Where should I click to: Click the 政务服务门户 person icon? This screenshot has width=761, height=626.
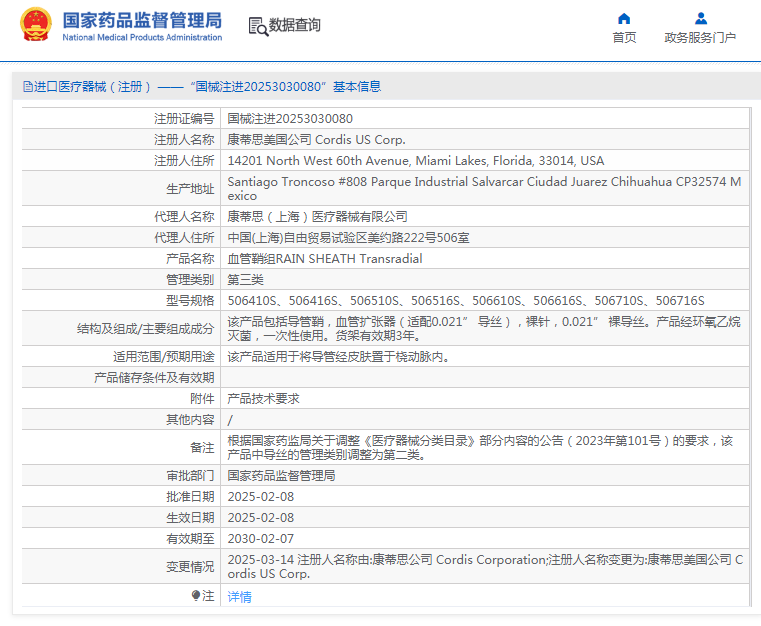coord(700,18)
